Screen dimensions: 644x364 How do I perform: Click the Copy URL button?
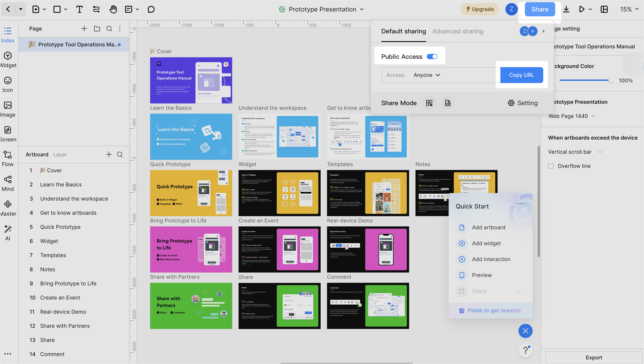click(521, 75)
